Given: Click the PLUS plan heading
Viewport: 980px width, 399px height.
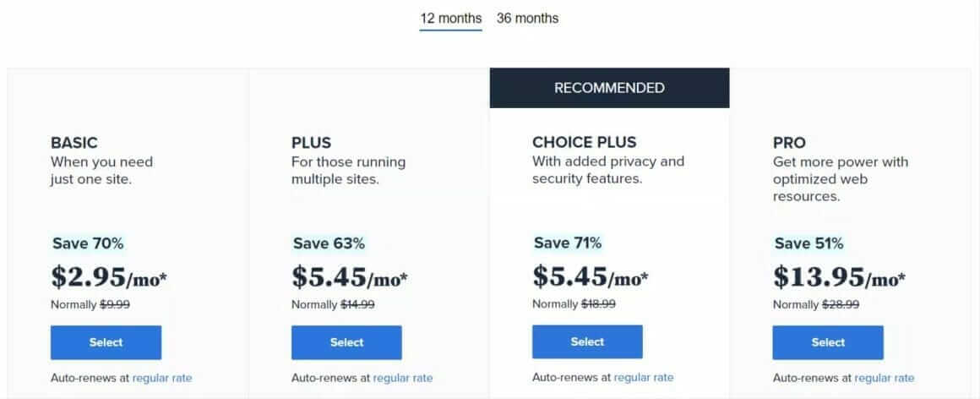Looking at the screenshot, I should click(312, 143).
